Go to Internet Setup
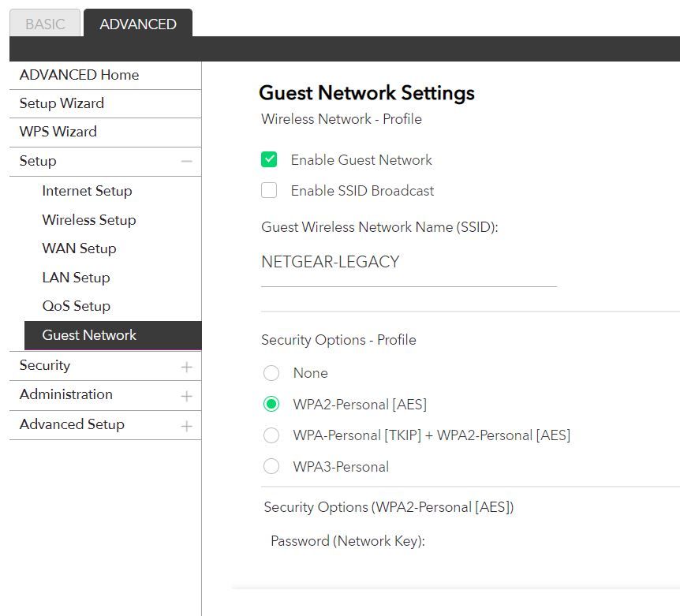Image resolution: width=680 pixels, height=616 pixels. click(x=87, y=191)
